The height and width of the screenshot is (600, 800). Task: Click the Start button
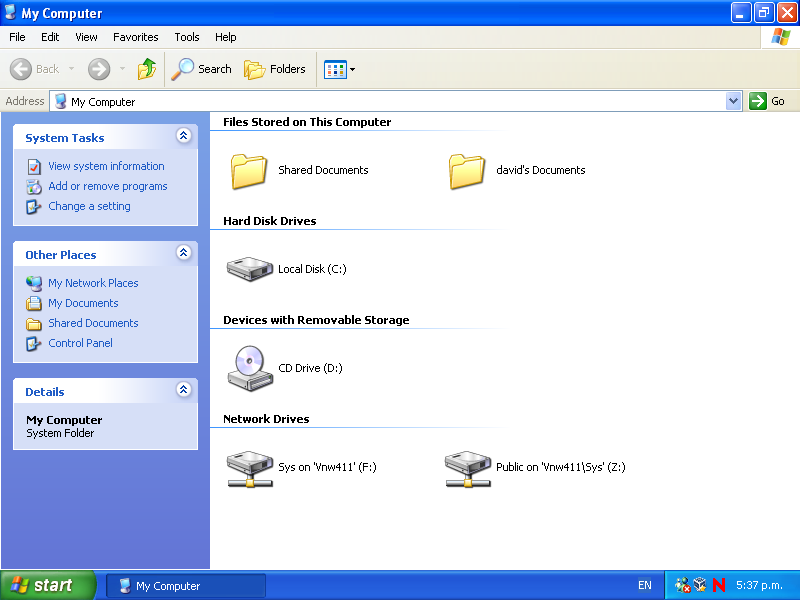(x=47, y=585)
